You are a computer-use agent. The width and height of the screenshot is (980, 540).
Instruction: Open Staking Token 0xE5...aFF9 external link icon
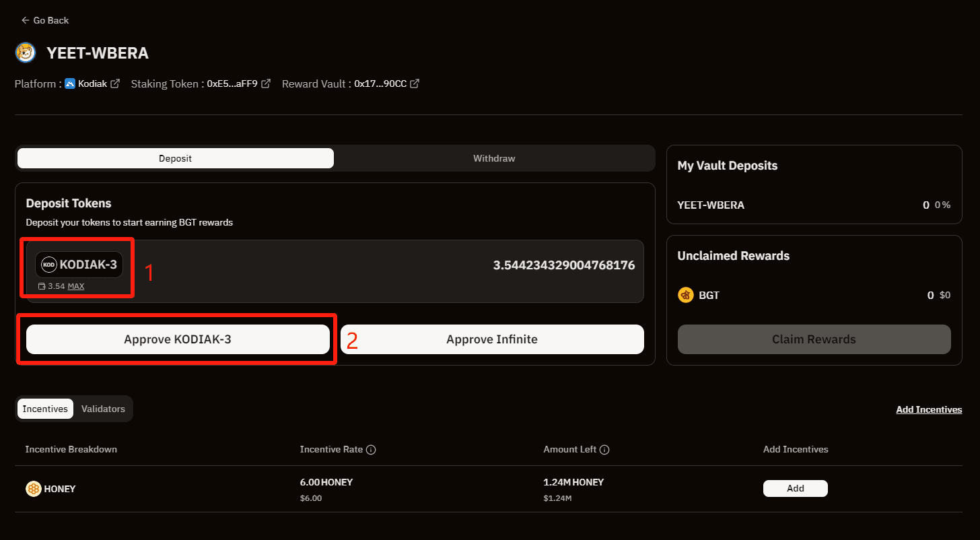[266, 84]
